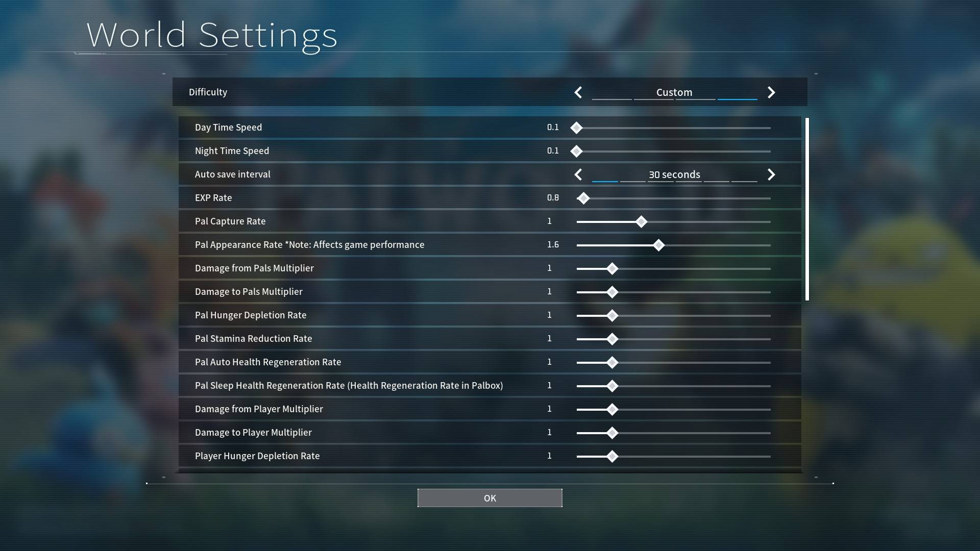Click the EXP Rate slider handle

[583, 198]
